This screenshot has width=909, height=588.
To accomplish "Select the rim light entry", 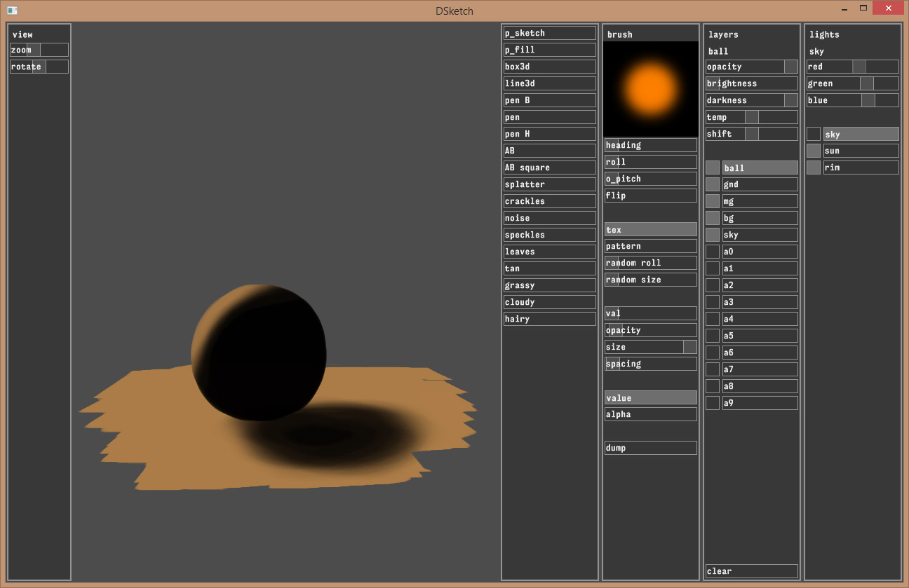I will click(861, 167).
